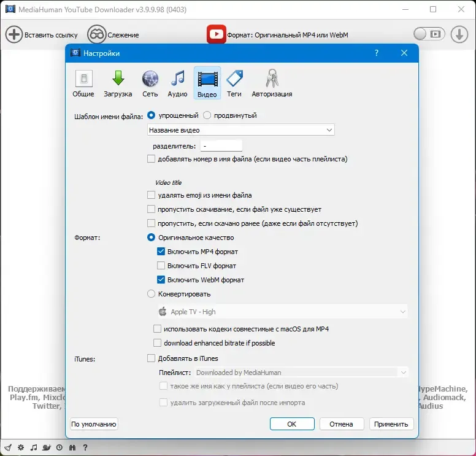Click the Настройки dialog title text
Image resolution: width=476 pixels, height=456 pixels.
tap(101, 53)
